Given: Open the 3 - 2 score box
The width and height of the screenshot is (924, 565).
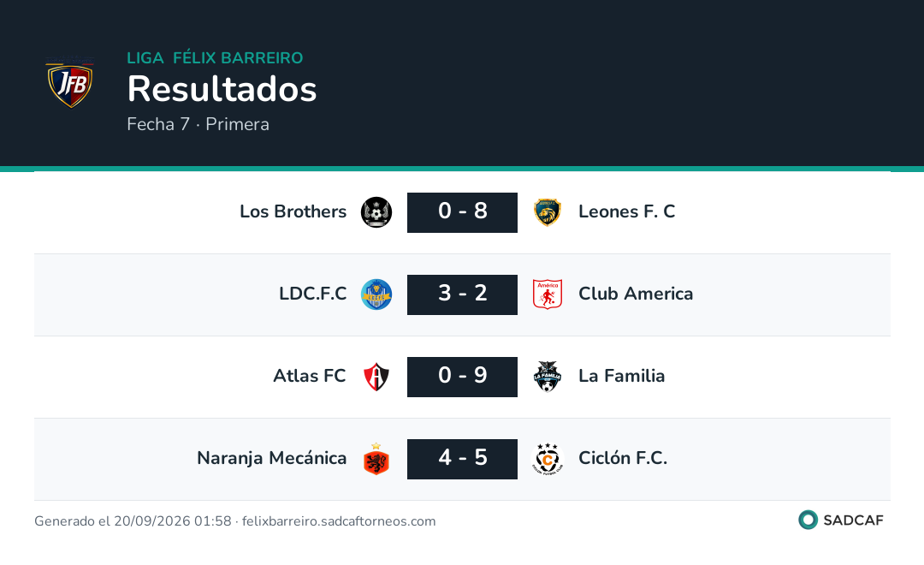Looking at the screenshot, I should [x=463, y=294].
